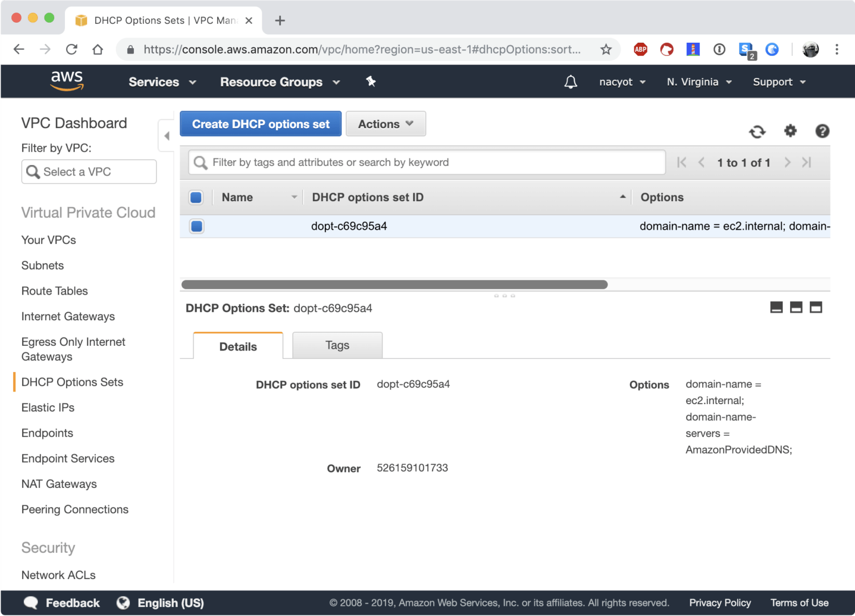Change language from English (US)
The width and height of the screenshot is (855, 616).
pyautogui.click(x=160, y=603)
